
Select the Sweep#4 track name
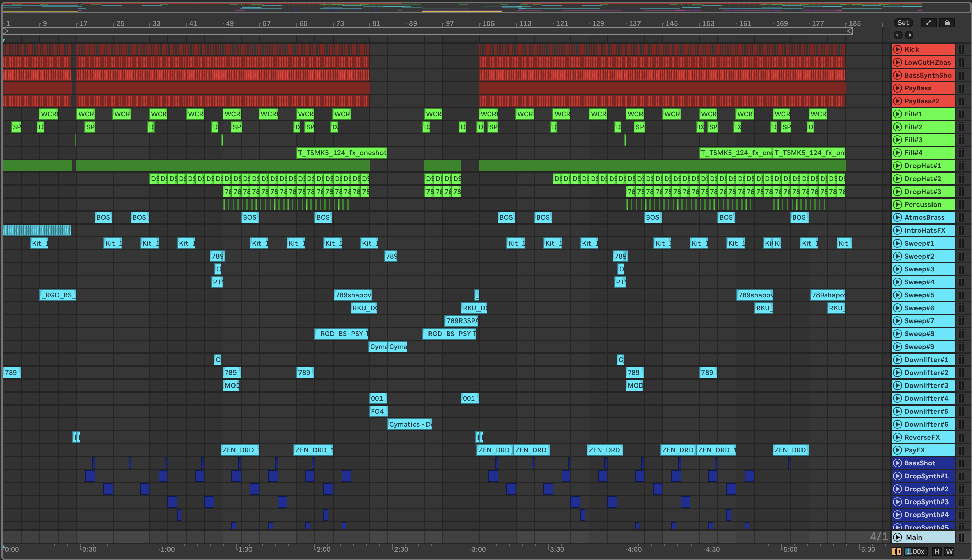click(919, 282)
